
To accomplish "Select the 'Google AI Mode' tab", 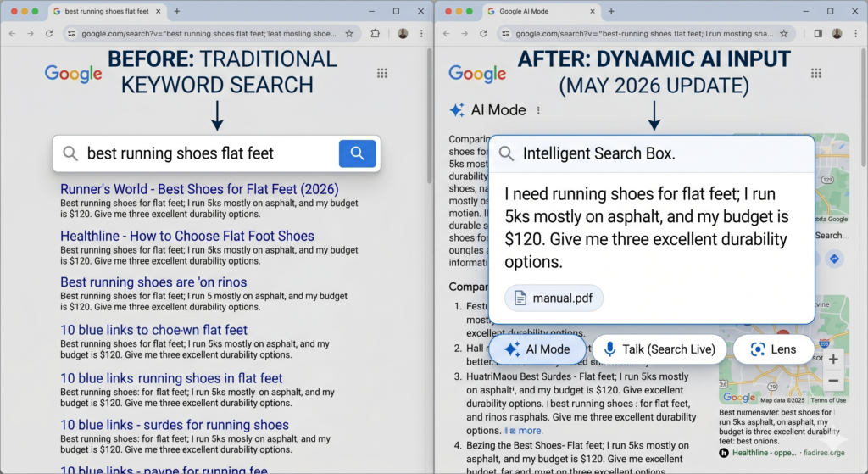I will coord(542,11).
